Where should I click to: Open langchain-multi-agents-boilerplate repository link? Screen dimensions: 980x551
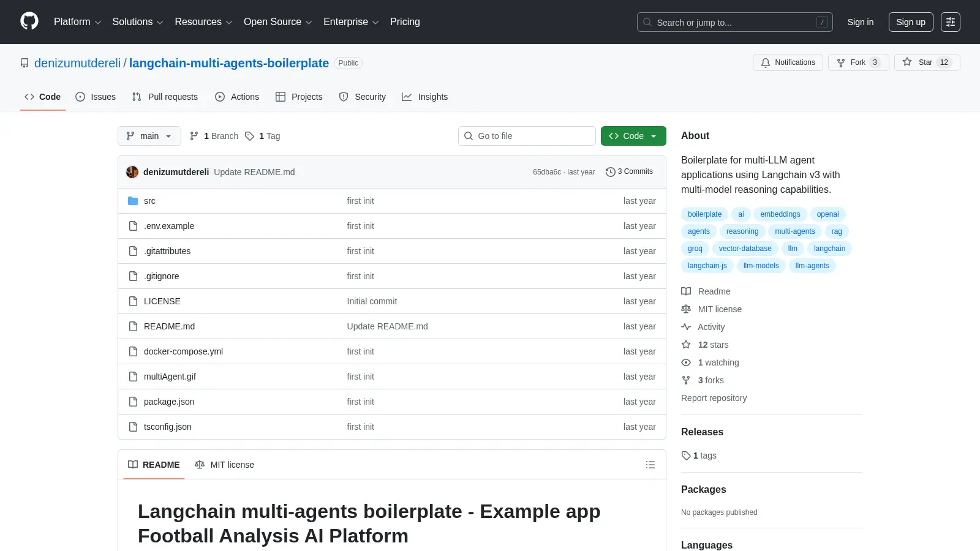click(x=229, y=63)
